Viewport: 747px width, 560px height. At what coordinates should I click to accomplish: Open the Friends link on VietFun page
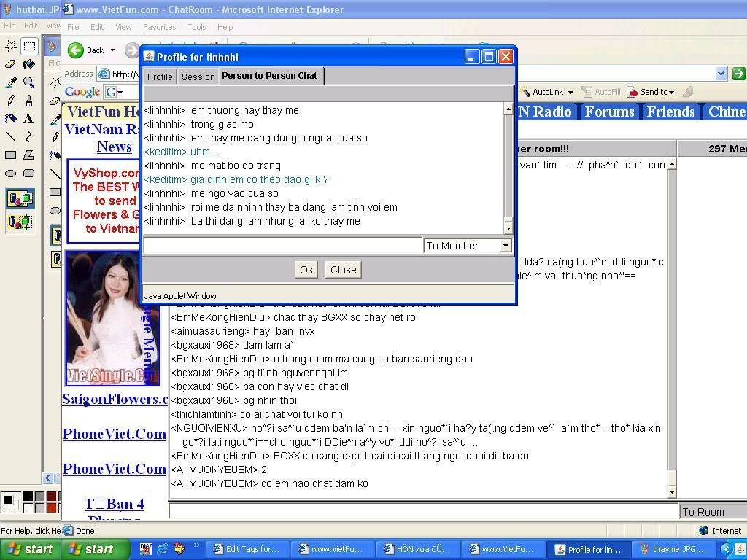point(671,112)
